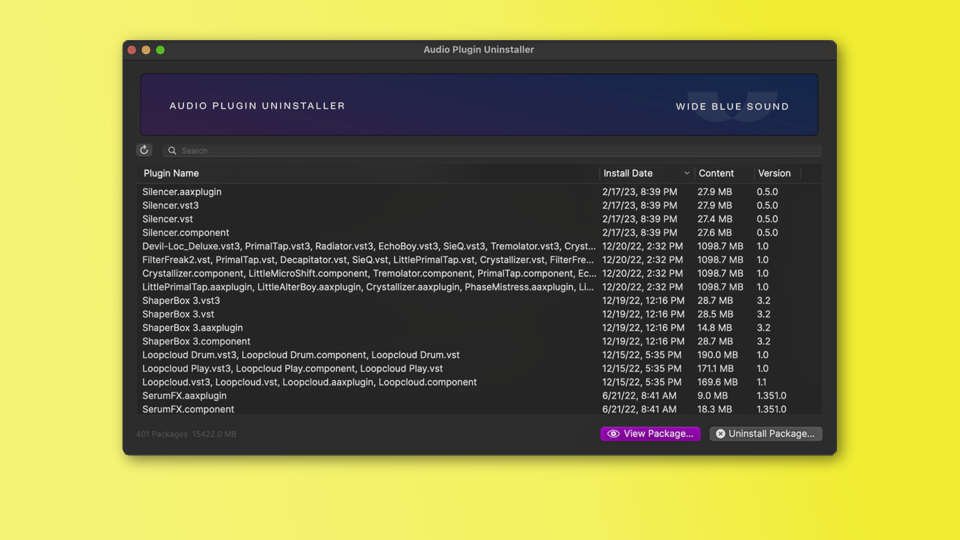Click the View Package button
This screenshot has width=960, height=540.
(x=650, y=433)
